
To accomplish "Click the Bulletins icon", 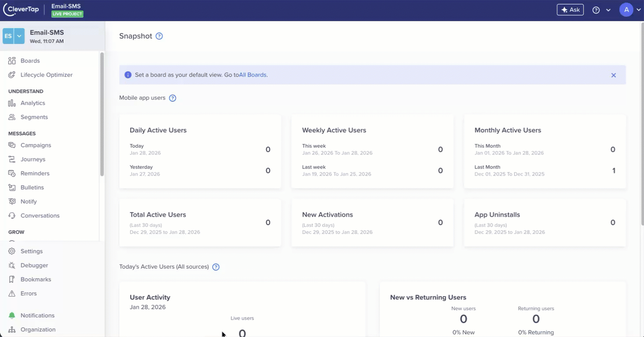I will [x=12, y=187].
